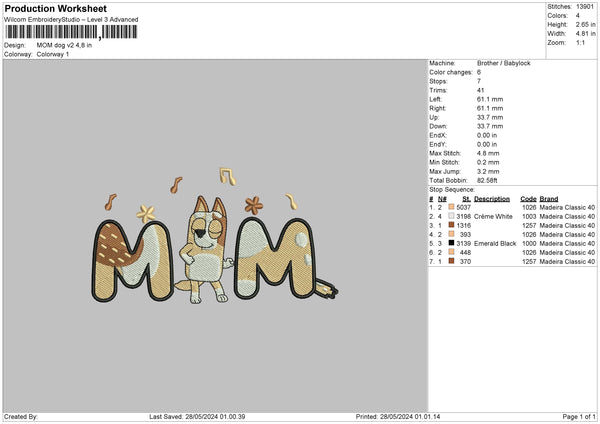Click the Zoom value '1:1'
Viewport: 600px width, 424px height.
click(x=580, y=43)
